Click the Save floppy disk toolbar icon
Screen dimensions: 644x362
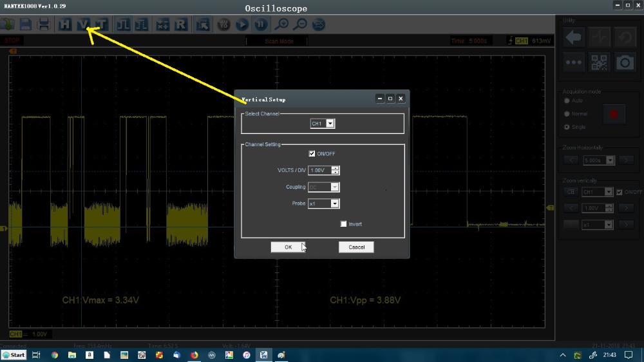[26, 25]
